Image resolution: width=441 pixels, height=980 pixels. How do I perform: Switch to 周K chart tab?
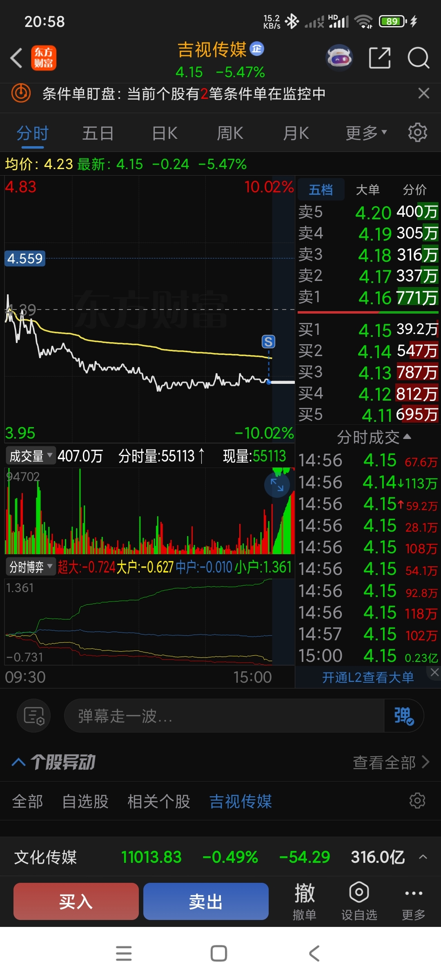coord(230,133)
